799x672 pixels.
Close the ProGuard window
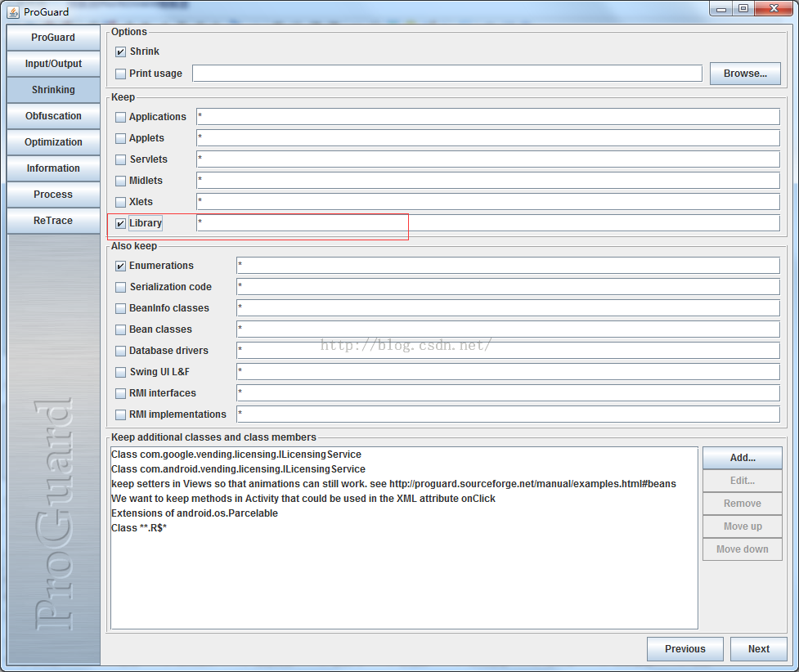[x=774, y=9]
